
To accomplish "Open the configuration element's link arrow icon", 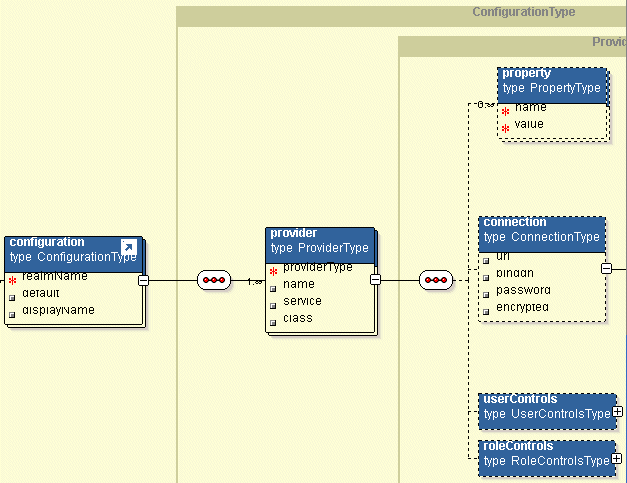I will click(129, 247).
